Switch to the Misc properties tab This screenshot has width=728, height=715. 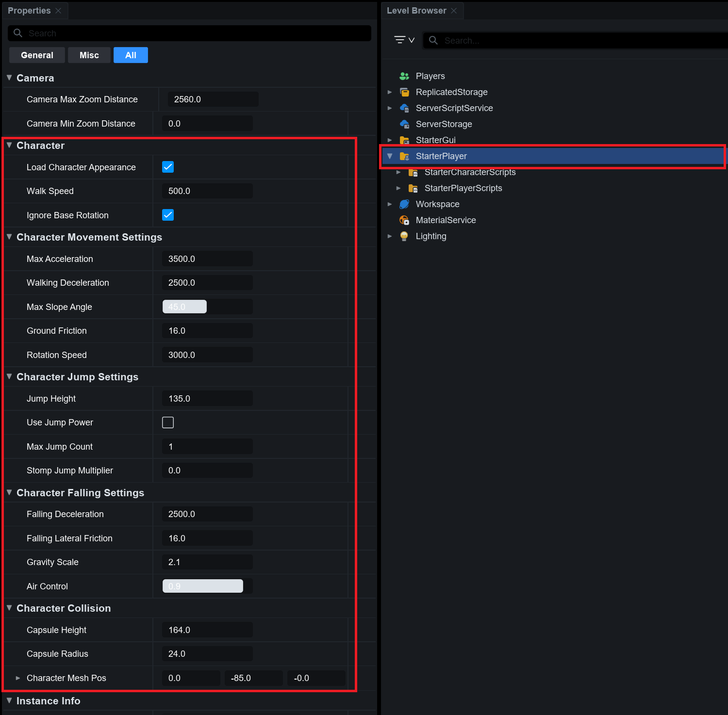(89, 55)
